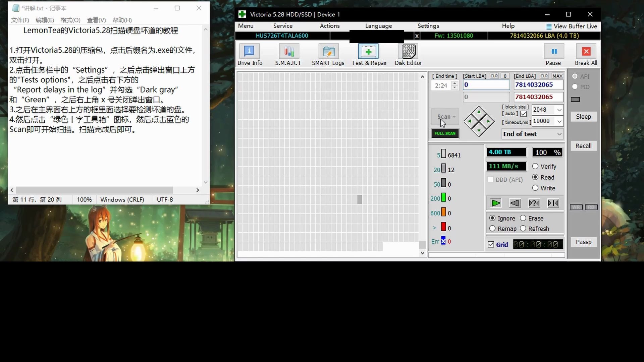
Task: Open Settings menu in Victoria
Action: tap(428, 25)
